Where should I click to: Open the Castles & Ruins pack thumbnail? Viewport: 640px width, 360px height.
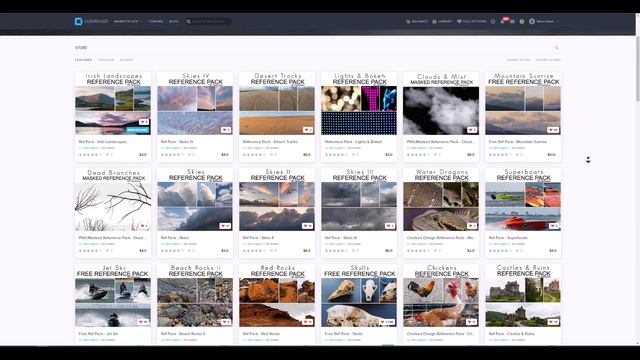(x=523, y=296)
